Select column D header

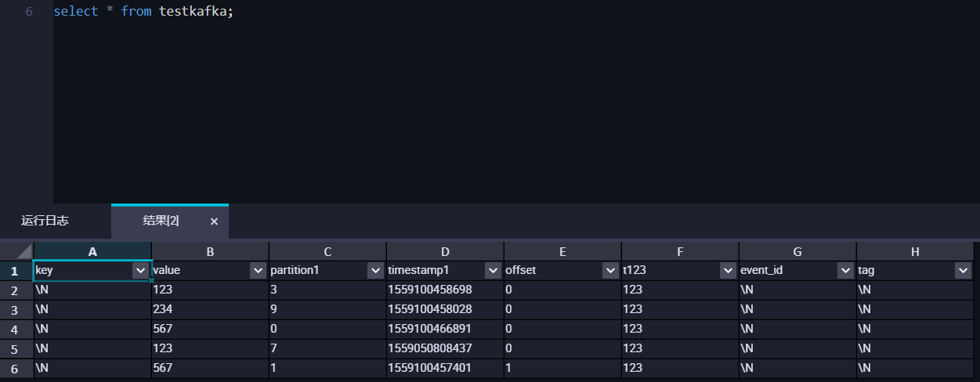(445, 251)
